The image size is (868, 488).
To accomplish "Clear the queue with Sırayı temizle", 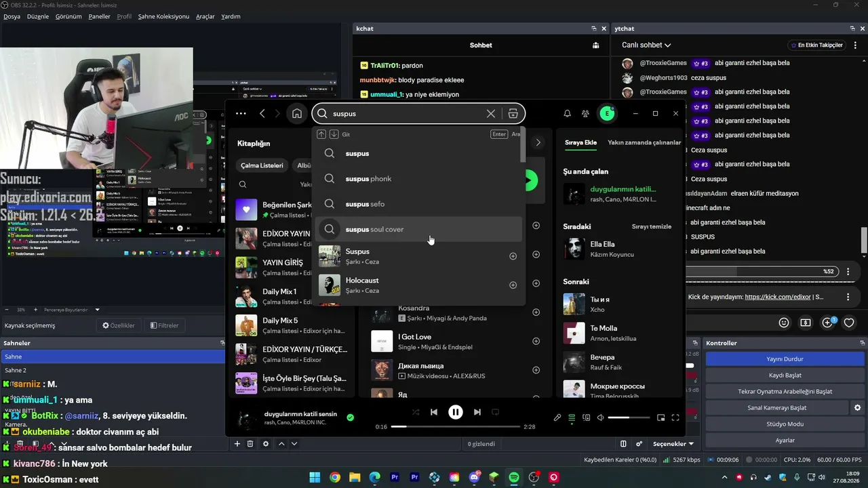I will click(x=652, y=226).
